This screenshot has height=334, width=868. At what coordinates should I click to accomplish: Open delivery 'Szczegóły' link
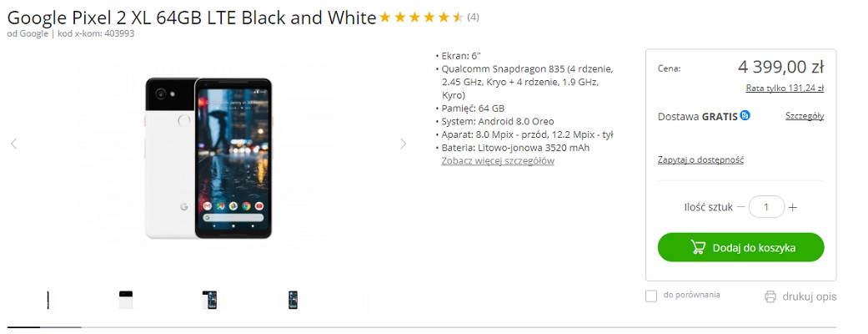point(805,116)
